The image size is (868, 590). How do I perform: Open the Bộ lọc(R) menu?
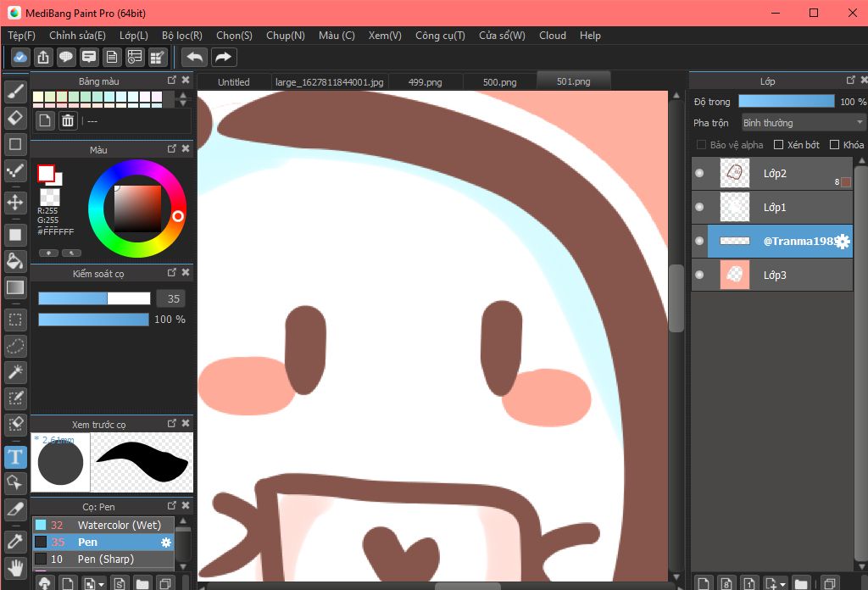tap(181, 36)
